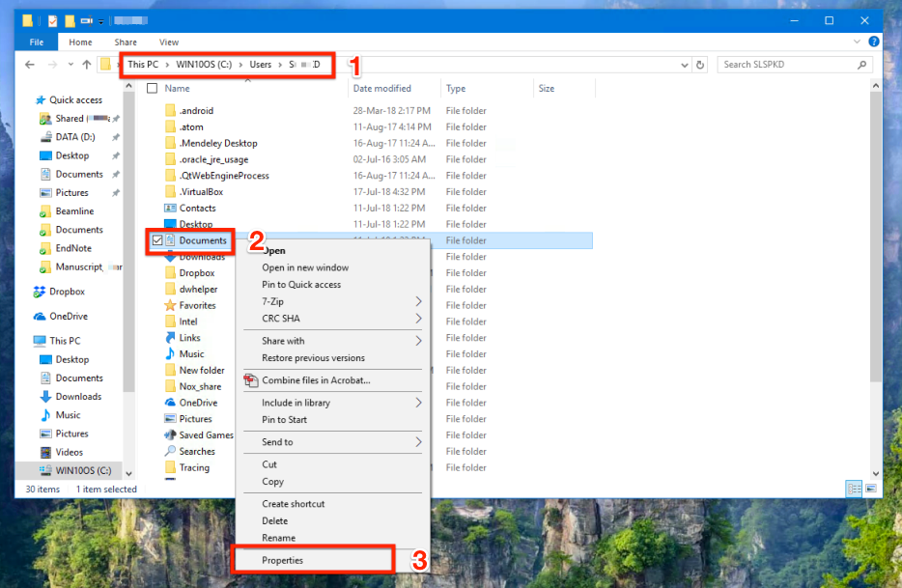Open the View ribbon tab
The image size is (902, 588).
tap(169, 42)
